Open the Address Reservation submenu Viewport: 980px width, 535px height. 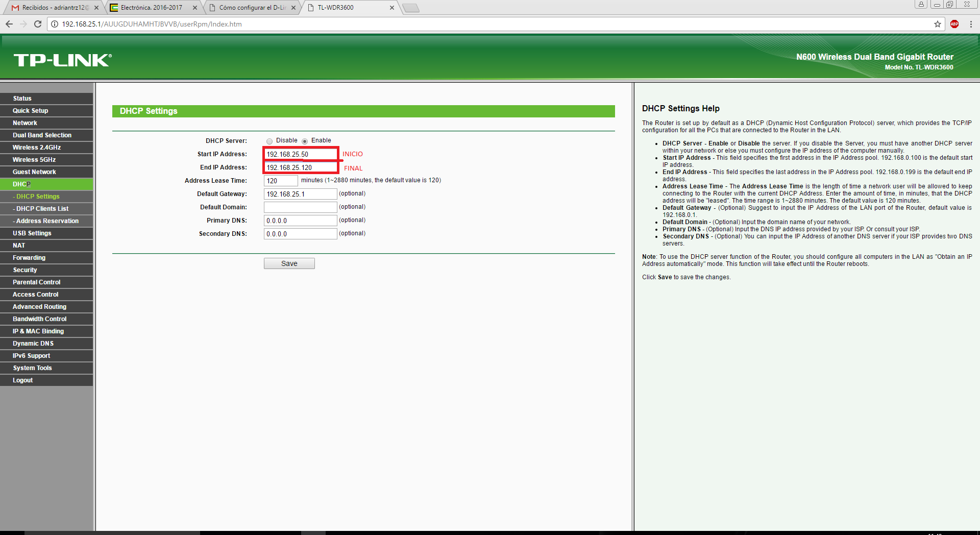[x=46, y=221]
